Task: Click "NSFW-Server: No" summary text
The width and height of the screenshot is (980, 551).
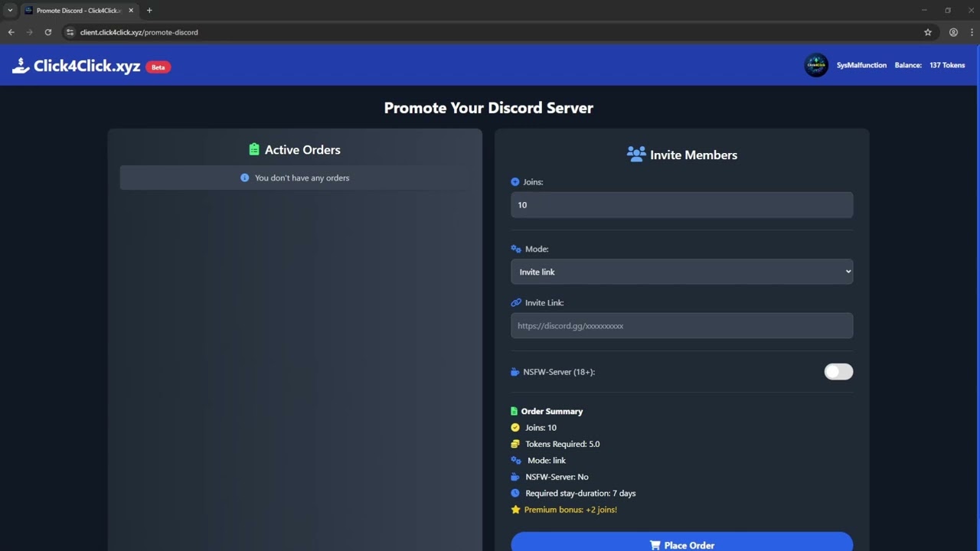Action: click(557, 477)
